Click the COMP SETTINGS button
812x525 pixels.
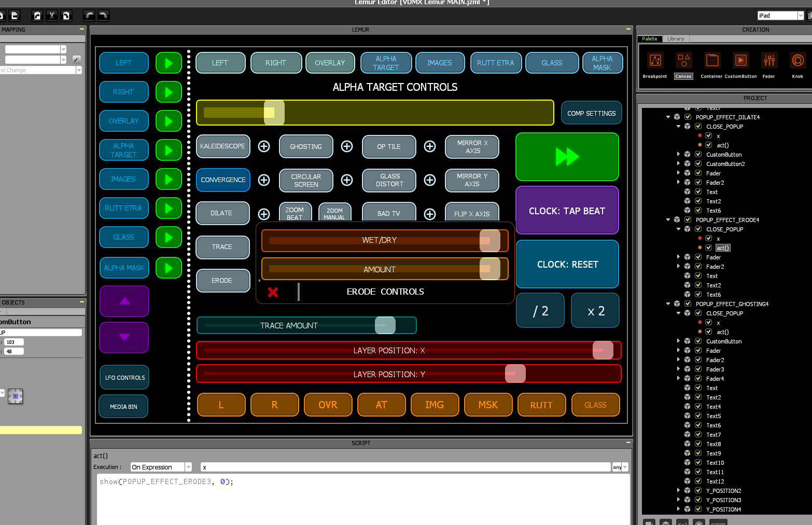(x=592, y=113)
